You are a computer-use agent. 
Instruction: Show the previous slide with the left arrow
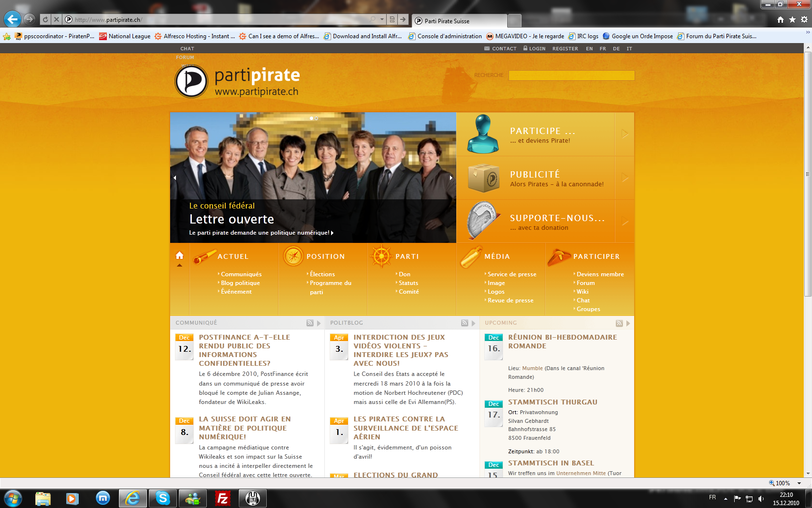click(x=175, y=178)
